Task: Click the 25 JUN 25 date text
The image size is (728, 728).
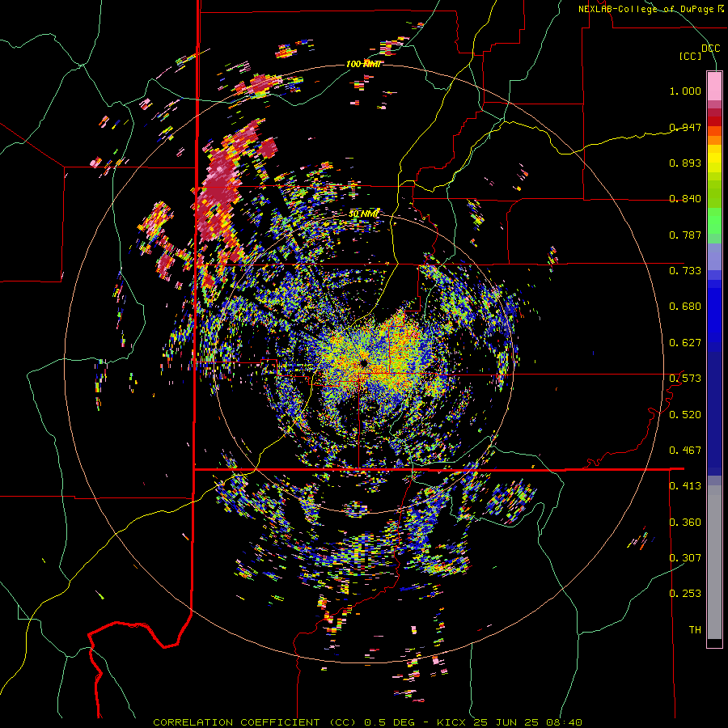Action: coord(506,722)
